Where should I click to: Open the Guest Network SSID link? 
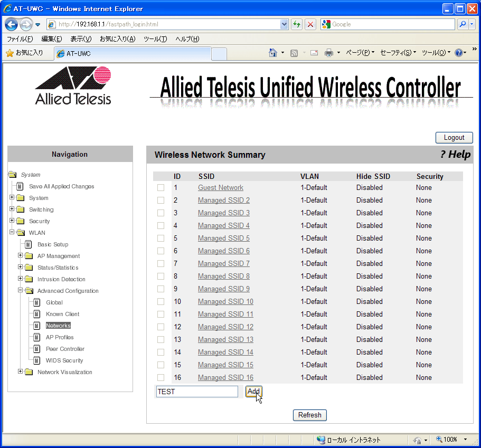(221, 188)
